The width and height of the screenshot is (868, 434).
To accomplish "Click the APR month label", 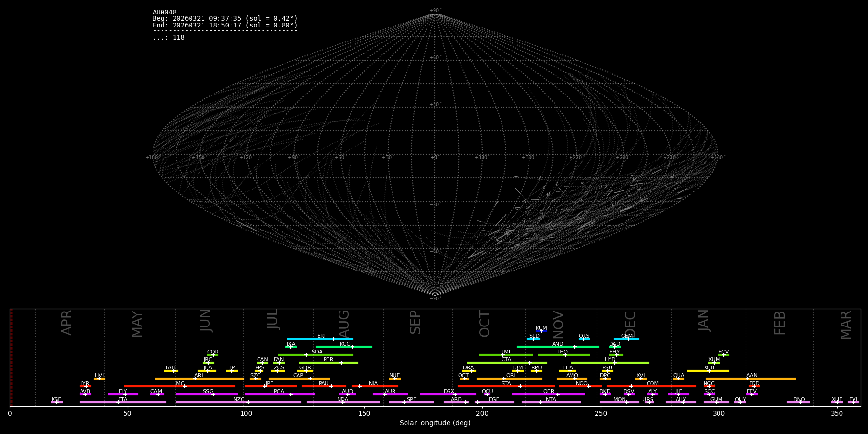I will [x=67, y=323].
